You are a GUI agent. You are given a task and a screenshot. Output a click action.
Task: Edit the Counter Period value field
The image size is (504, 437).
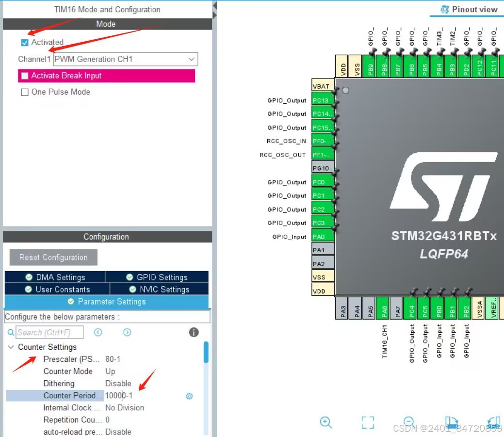click(x=119, y=396)
